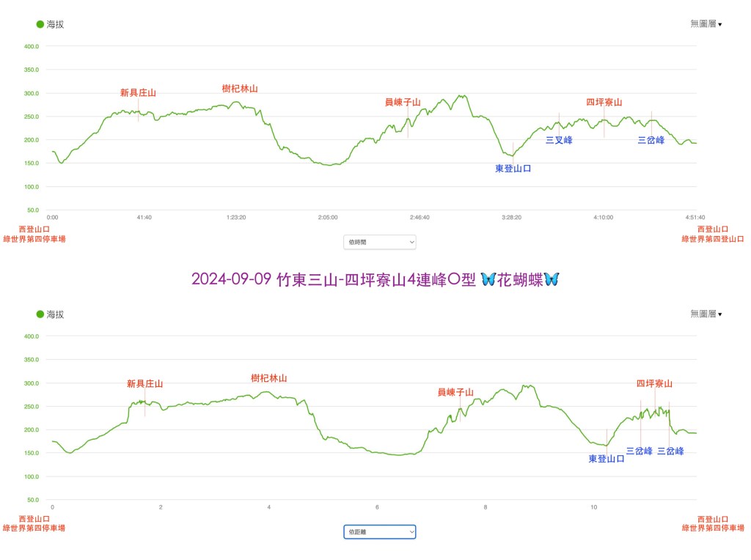Click the 四坪寮山 marker in the lower chart

654,383
